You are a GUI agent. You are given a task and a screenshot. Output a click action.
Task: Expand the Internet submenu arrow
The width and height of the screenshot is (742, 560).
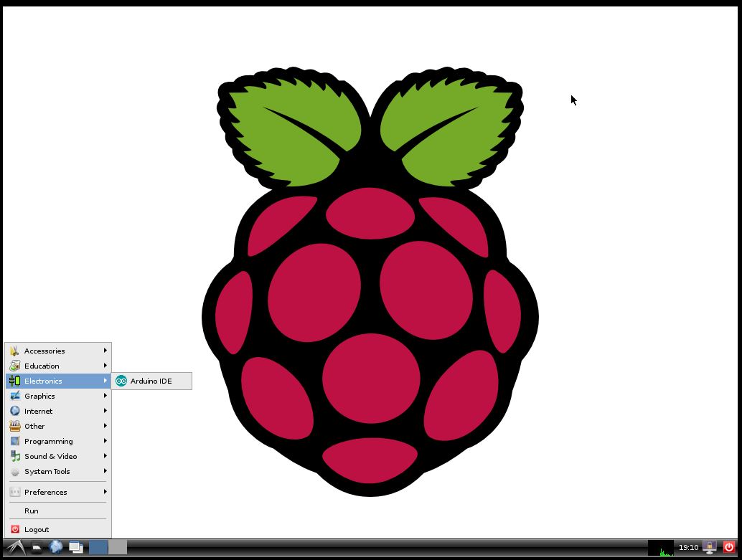(105, 411)
